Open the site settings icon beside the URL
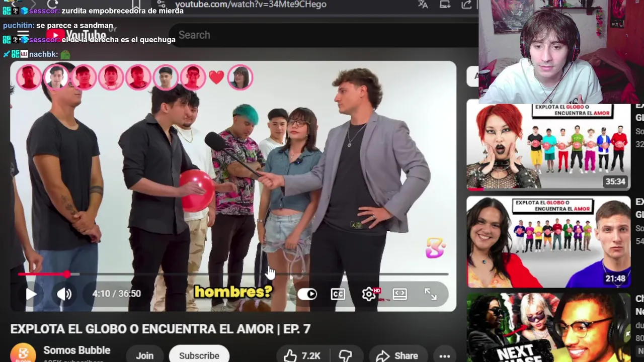The width and height of the screenshot is (644, 362). click(x=161, y=5)
